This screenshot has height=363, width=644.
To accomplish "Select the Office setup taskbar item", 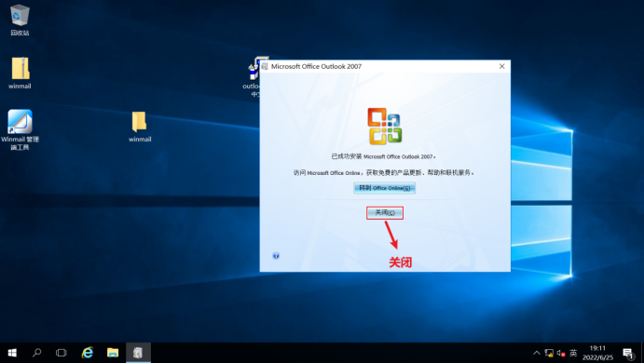I will point(138,353).
